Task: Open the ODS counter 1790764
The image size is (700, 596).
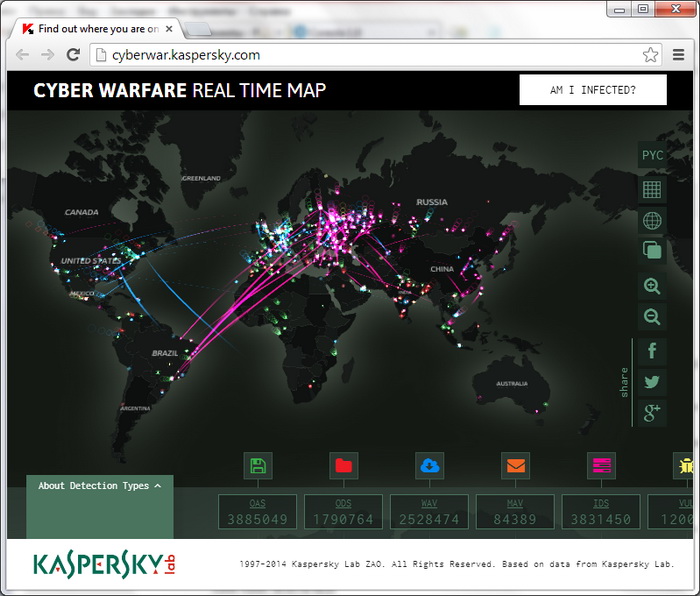Action: point(343,512)
